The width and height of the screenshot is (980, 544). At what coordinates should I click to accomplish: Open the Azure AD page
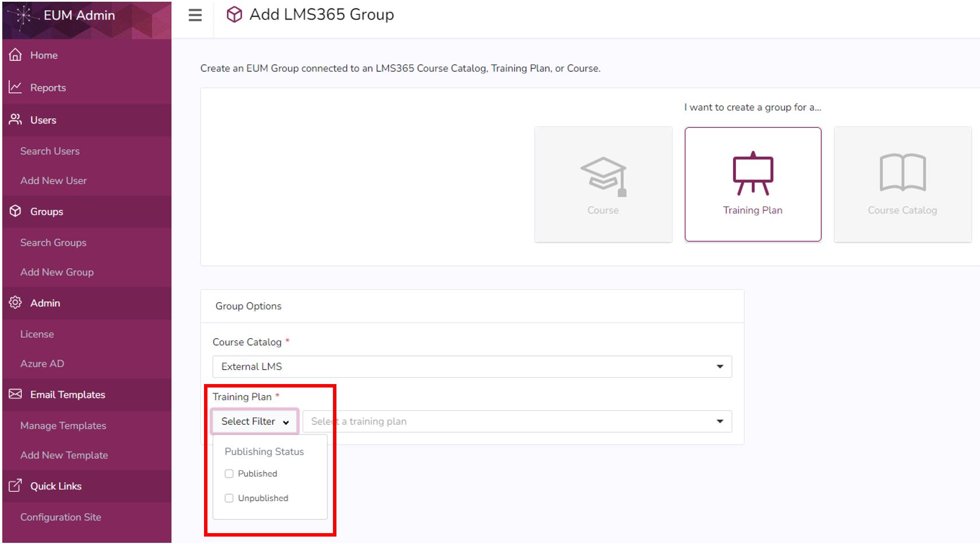point(42,363)
